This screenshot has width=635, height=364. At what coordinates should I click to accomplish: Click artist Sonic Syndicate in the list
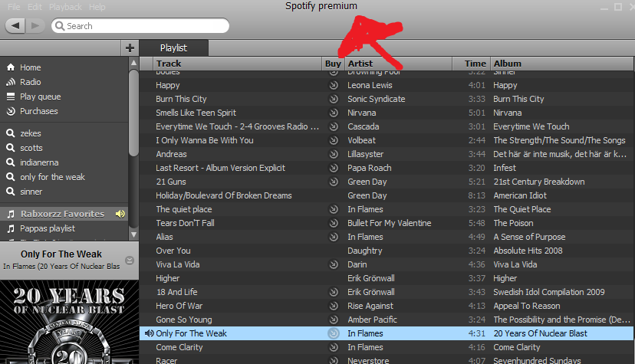[377, 99]
